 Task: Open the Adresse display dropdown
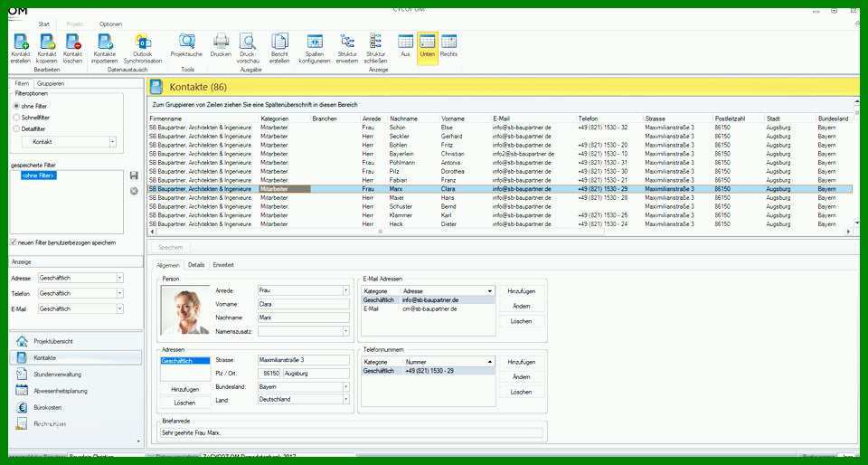119,278
